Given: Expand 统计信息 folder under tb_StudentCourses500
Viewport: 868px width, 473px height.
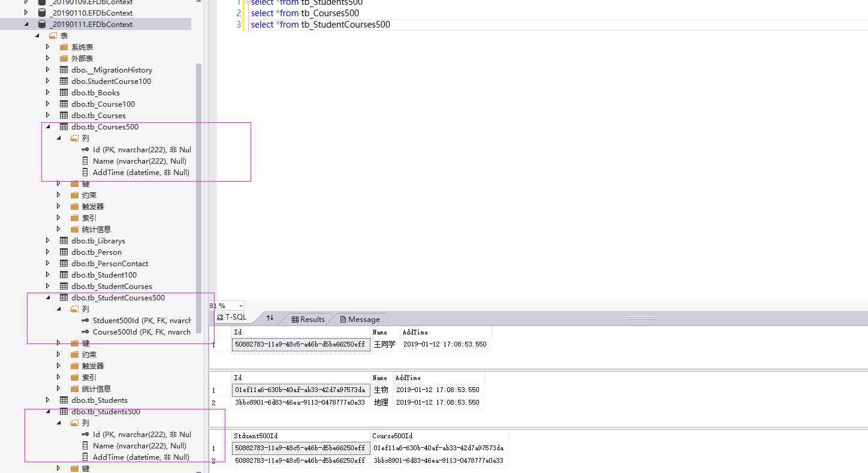Looking at the screenshot, I should point(59,389).
